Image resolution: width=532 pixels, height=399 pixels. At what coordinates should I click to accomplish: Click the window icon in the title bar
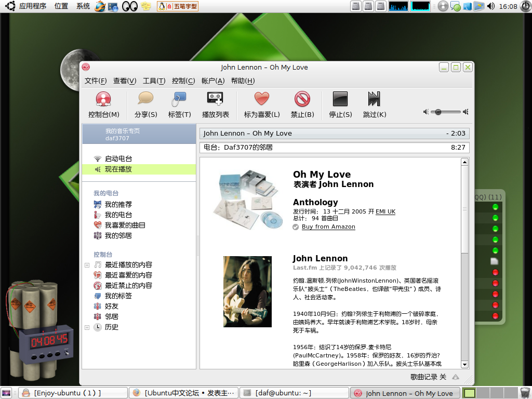[x=86, y=67]
